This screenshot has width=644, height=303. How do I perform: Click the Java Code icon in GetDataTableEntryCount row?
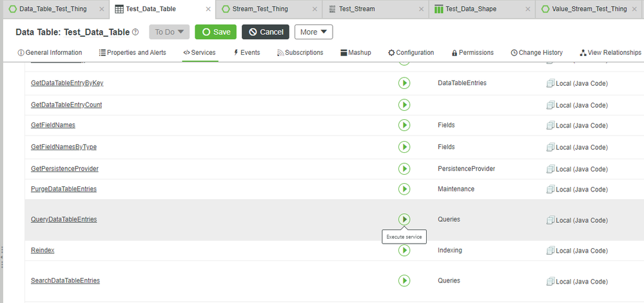coord(551,105)
